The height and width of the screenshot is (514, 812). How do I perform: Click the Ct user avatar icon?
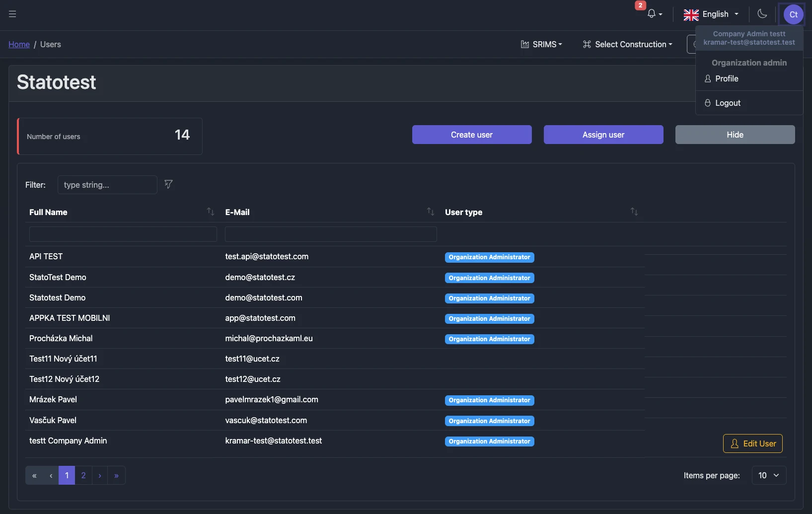tap(792, 14)
